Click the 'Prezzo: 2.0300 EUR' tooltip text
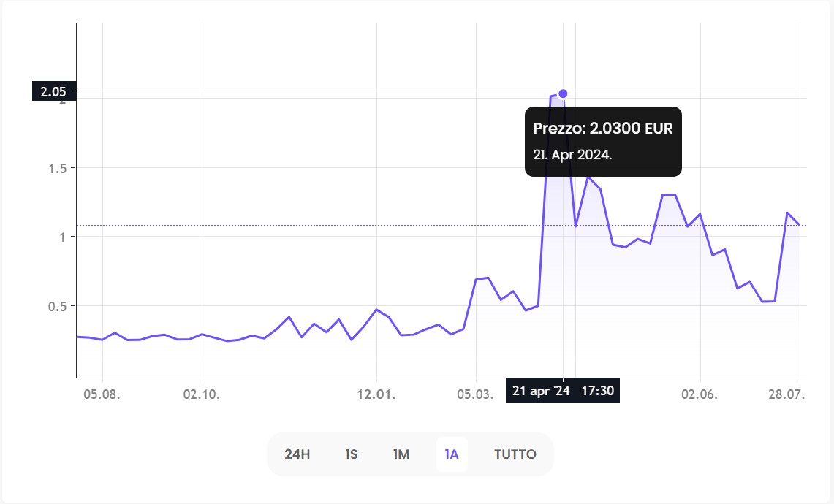 point(602,129)
